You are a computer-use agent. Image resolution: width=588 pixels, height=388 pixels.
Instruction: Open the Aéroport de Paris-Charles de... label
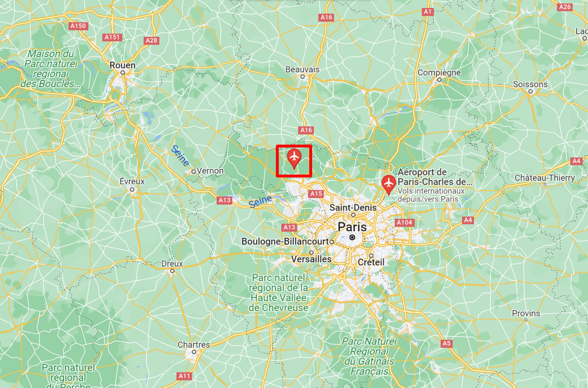(x=435, y=177)
